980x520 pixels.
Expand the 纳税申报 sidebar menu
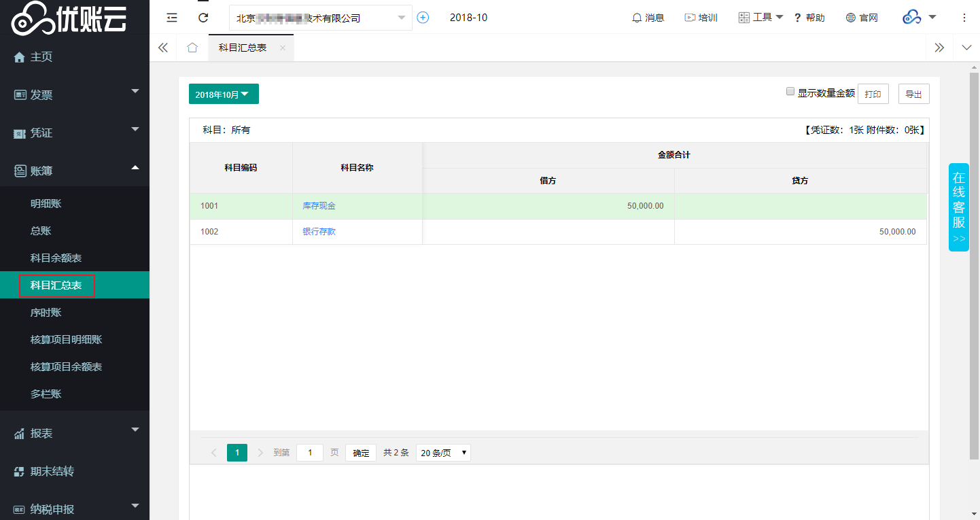pos(75,508)
